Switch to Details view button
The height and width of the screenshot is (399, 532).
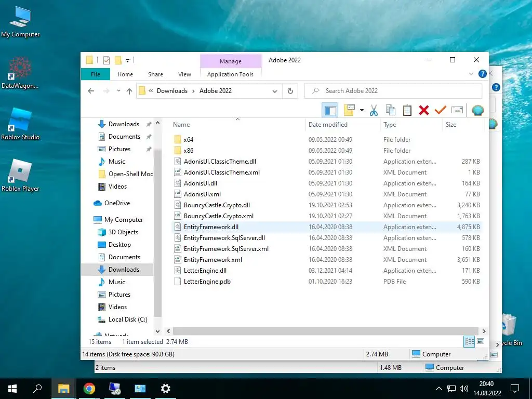[x=469, y=342]
